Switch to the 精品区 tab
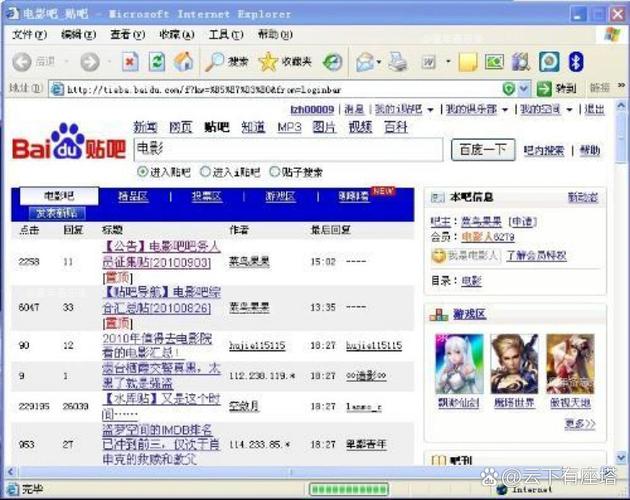Viewport: 630px width, 500px height. [133, 197]
